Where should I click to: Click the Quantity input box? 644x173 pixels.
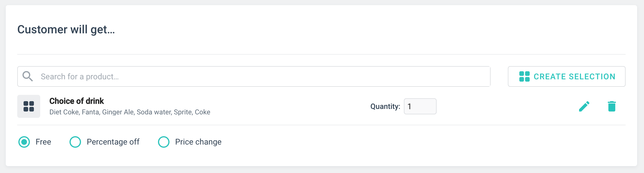[x=420, y=106]
